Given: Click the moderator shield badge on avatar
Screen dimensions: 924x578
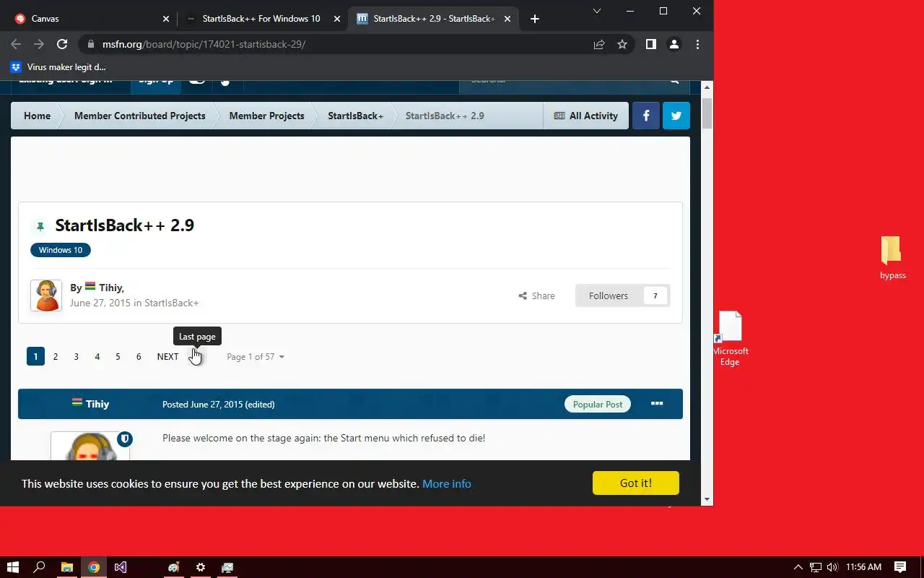Looking at the screenshot, I should point(125,439).
